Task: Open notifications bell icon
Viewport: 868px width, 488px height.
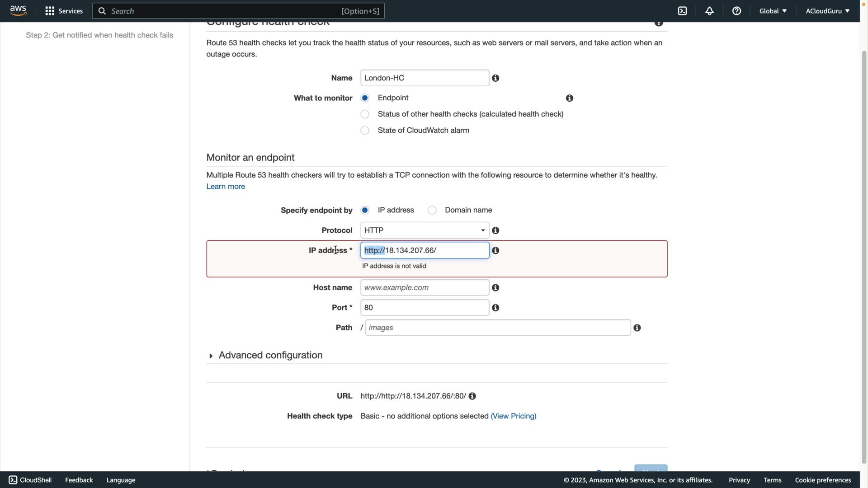Action: coord(709,11)
